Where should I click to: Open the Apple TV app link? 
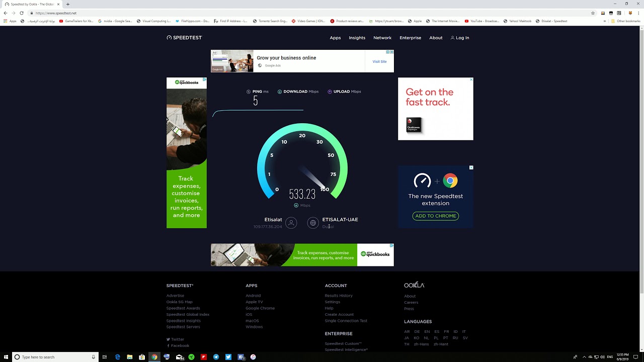click(254, 302)
